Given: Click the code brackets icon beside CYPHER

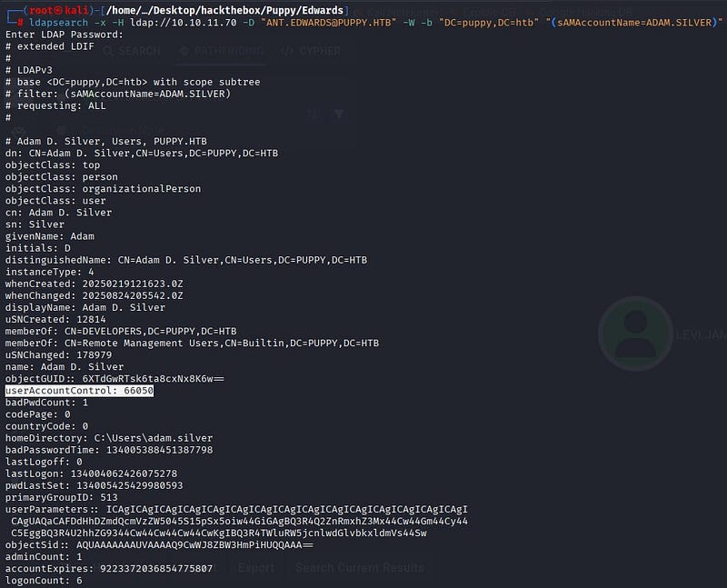Looking at the screenshot, I should click(284, 51).
